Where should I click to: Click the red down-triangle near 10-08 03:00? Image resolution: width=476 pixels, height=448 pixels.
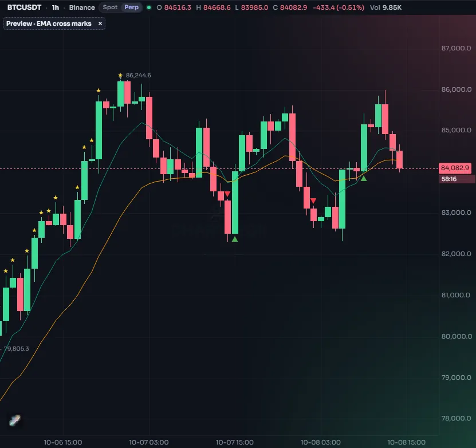click(313, 201)
